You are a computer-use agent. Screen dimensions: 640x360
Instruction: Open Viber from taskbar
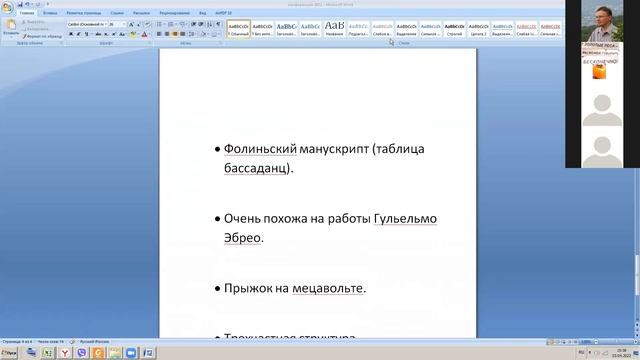[x=81, y=353]
